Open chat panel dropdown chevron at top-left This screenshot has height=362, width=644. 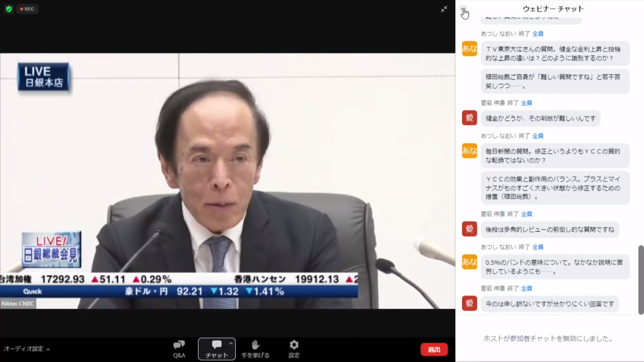463,8
